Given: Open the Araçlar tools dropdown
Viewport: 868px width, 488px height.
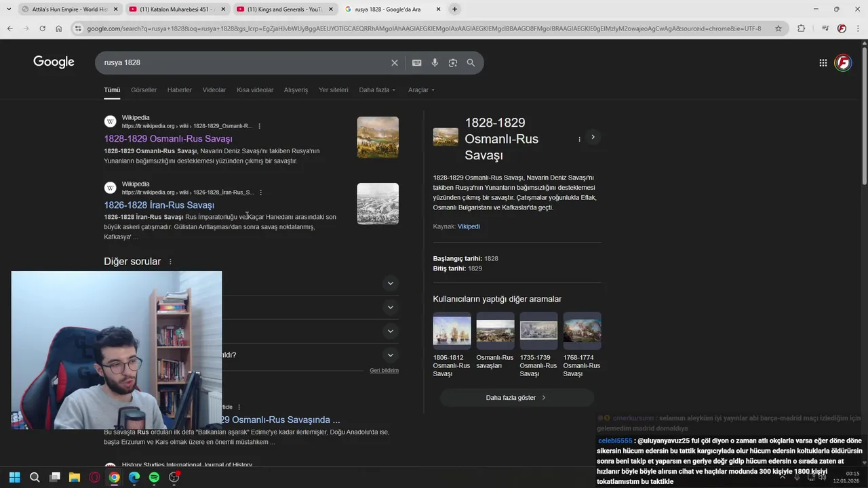Looking at the screenshot, I should point(421,90).
